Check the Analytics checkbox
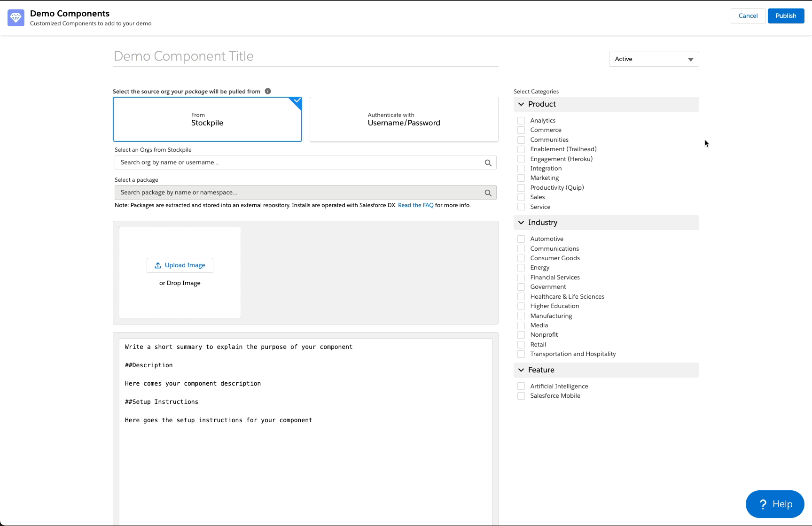Viewport: 812px width, 526px height. click(521, 121)
